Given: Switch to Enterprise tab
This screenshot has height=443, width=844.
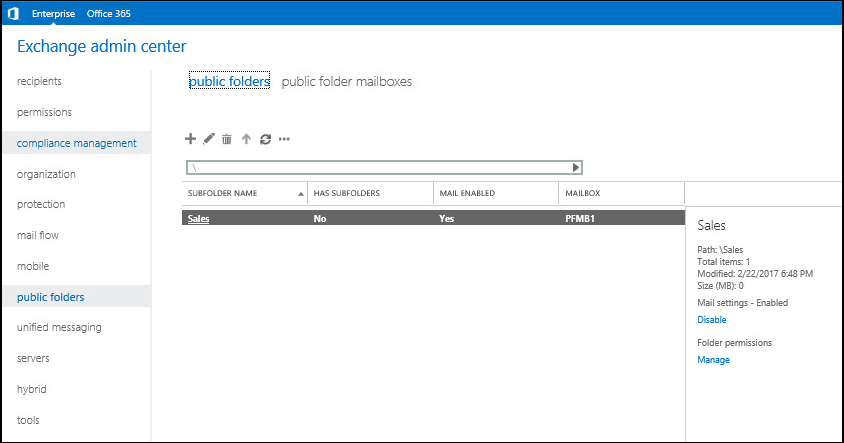Looking at the screenshot, I should tap(53, 13).
